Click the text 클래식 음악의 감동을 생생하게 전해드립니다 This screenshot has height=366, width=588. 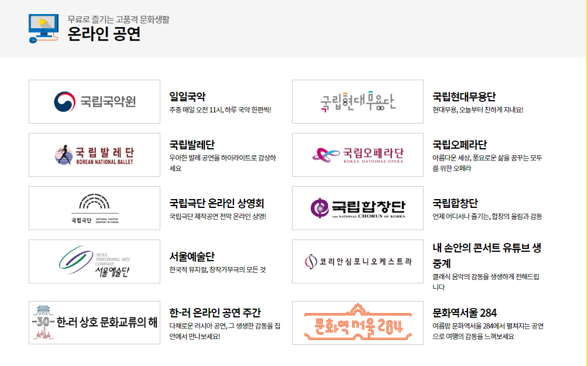[486, 282]
